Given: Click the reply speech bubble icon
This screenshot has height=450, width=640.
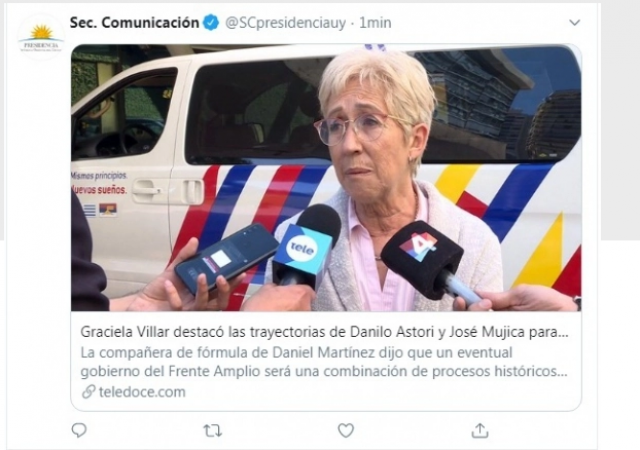Looking at the screenshot, I should click(x=79, y=430).
